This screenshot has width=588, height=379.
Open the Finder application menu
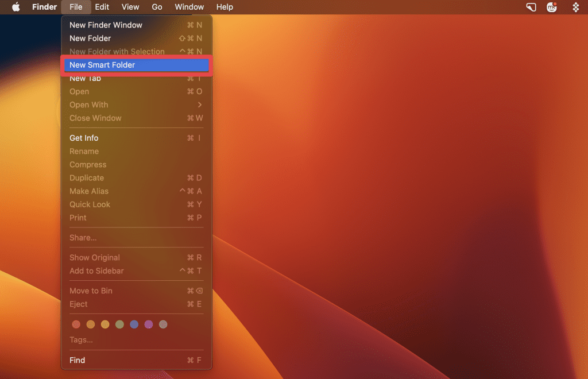point(44,7)
